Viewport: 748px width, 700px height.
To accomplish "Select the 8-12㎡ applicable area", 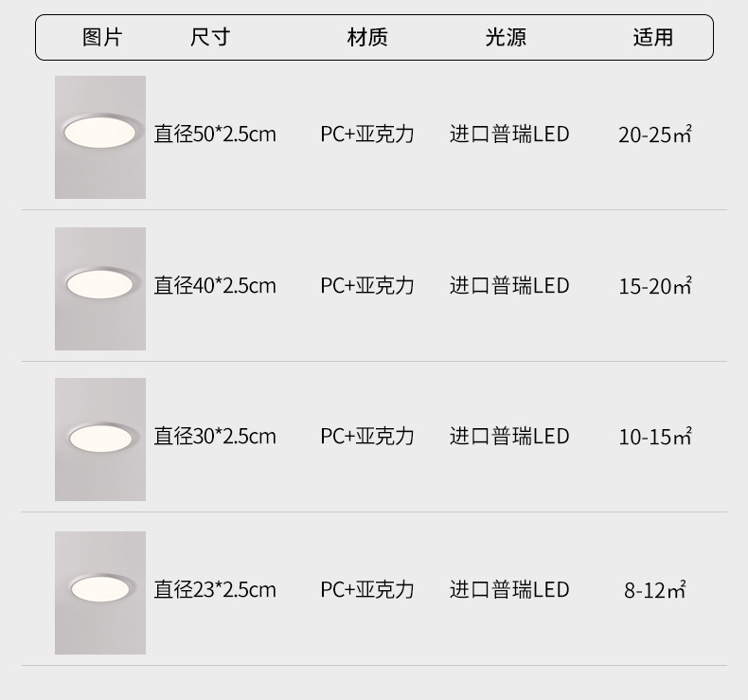I will pyautogui.click(x=655, y=590).
